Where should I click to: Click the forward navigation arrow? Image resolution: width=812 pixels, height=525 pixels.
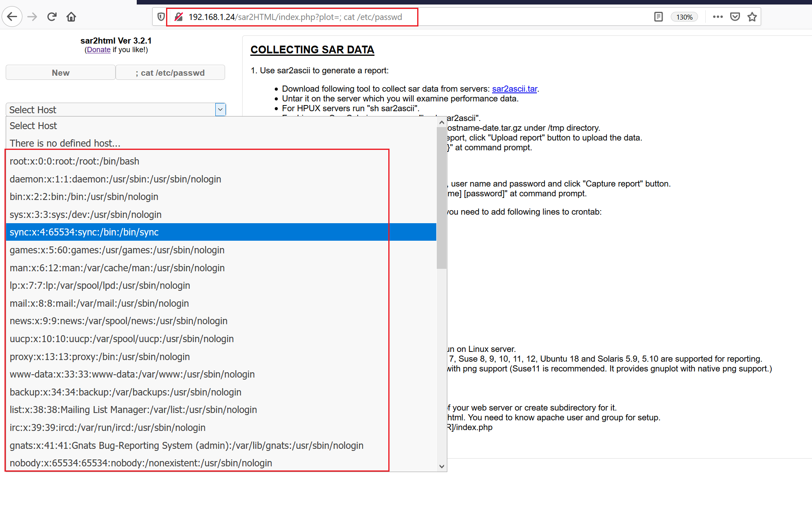32,17
